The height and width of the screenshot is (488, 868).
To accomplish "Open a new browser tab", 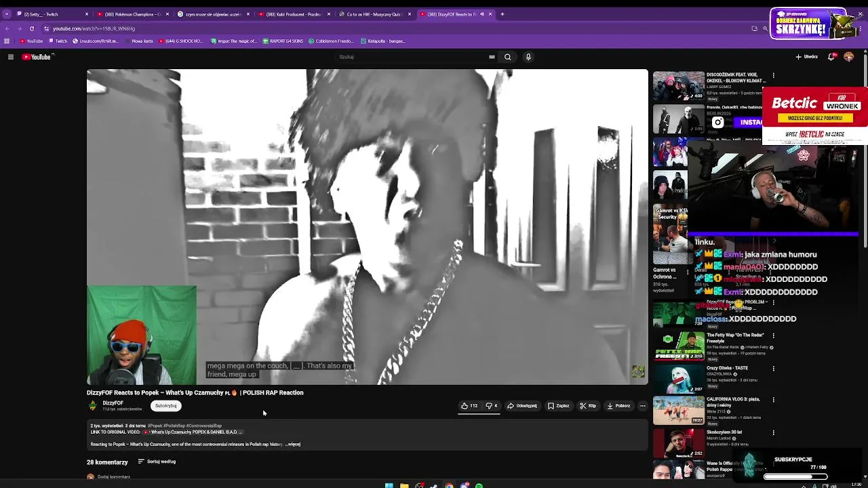I will pyautogui.click(x=502, y=14).
